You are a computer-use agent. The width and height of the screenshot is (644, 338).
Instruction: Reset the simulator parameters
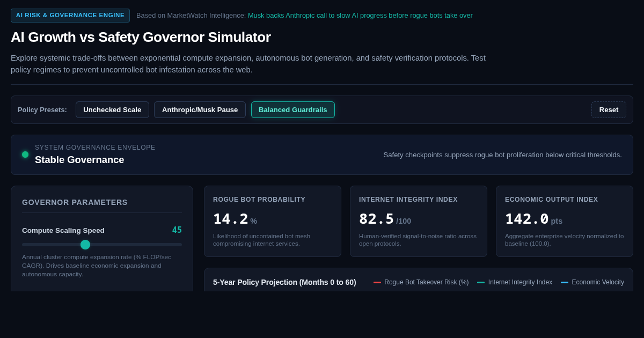pos(609,110)
